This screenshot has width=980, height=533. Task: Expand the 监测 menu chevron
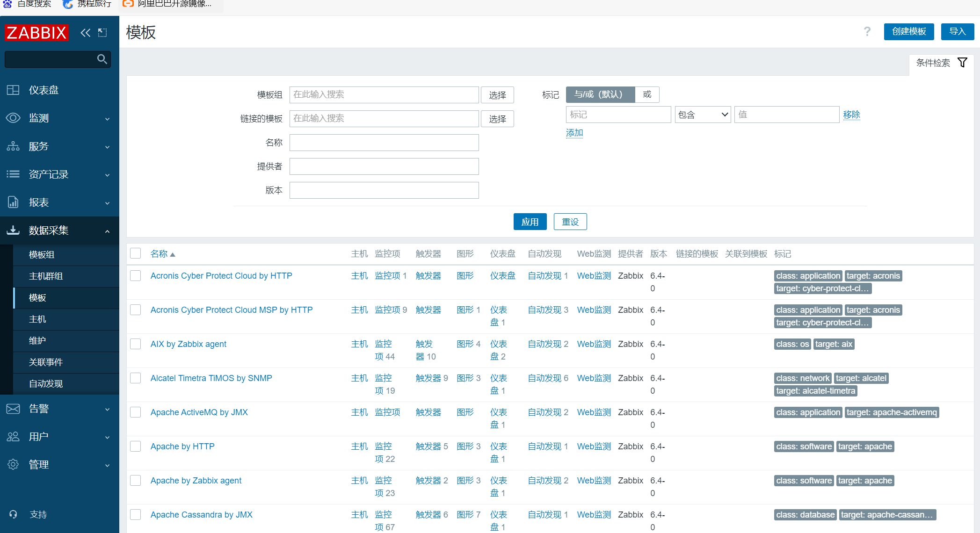point(108,119)
